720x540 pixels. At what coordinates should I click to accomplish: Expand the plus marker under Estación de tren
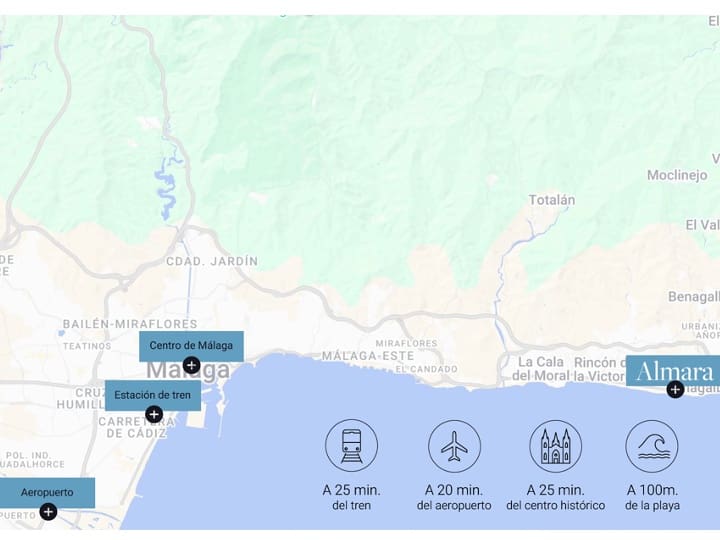point(154,415)
